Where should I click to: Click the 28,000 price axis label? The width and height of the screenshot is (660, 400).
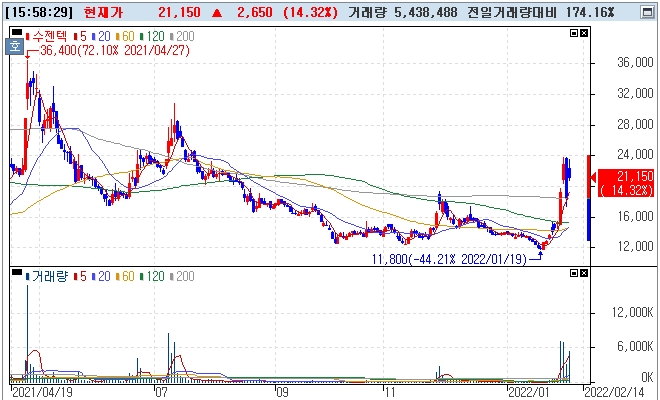click(635, 124)
